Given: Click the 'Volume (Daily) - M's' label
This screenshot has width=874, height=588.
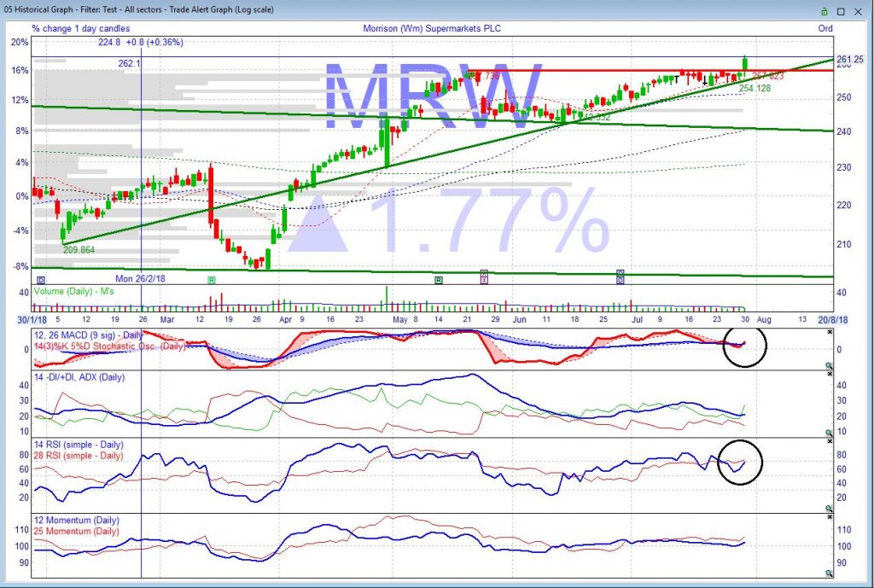Looking at the screenshot, I should point(74,291).
